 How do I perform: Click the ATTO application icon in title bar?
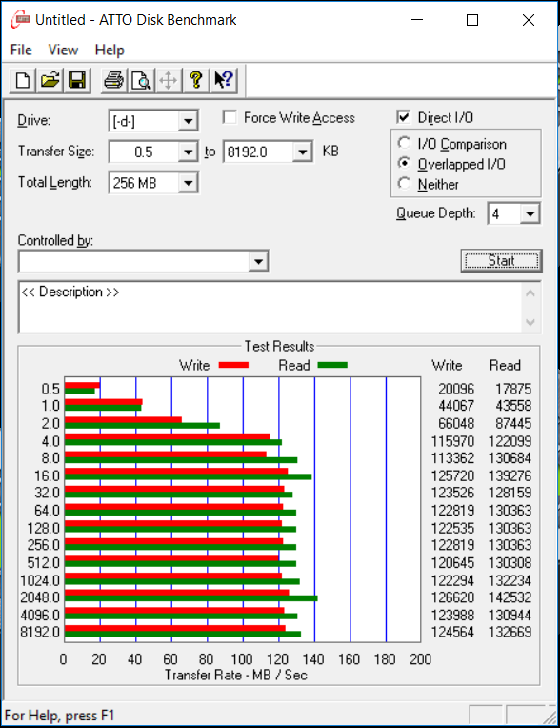click(x=20, y=20)
